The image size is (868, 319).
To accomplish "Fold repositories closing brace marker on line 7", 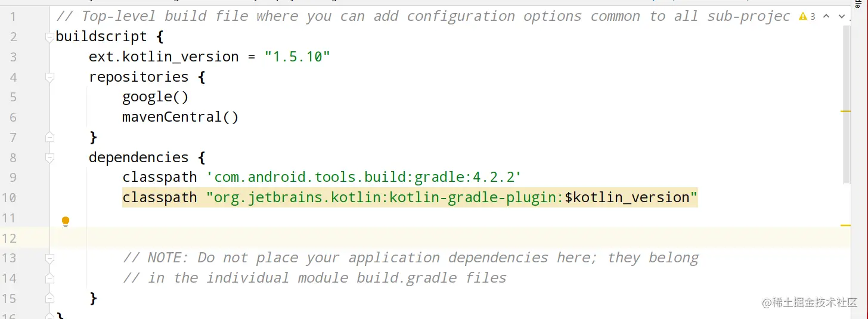I will coord(49,137).
